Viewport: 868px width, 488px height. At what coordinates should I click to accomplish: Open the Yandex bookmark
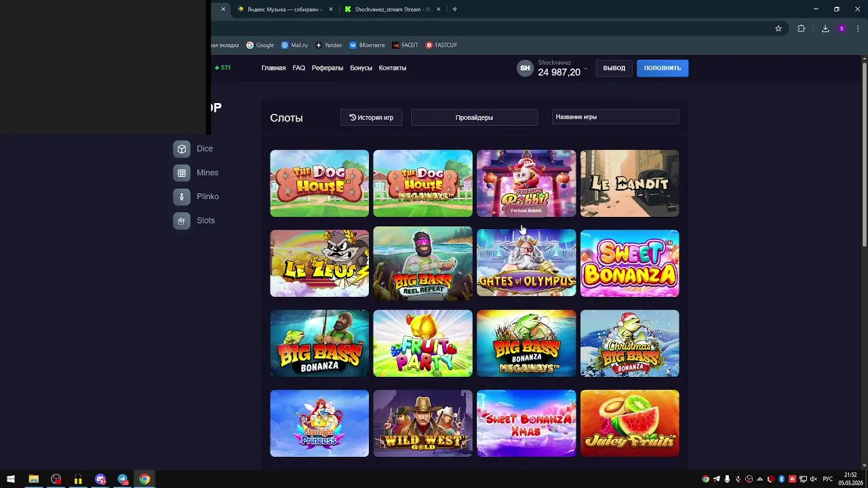(x=329, y=45)
